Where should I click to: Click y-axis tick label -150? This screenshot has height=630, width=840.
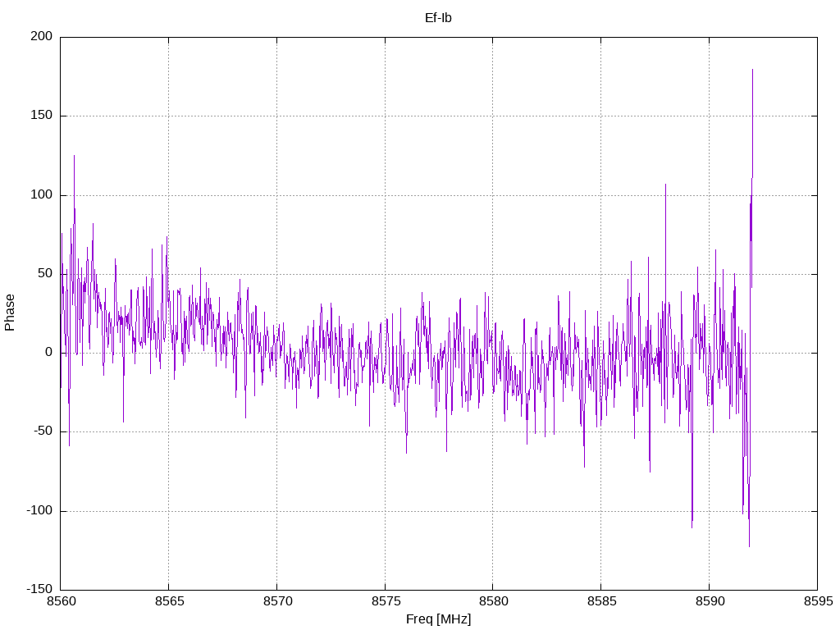[39, 589]
